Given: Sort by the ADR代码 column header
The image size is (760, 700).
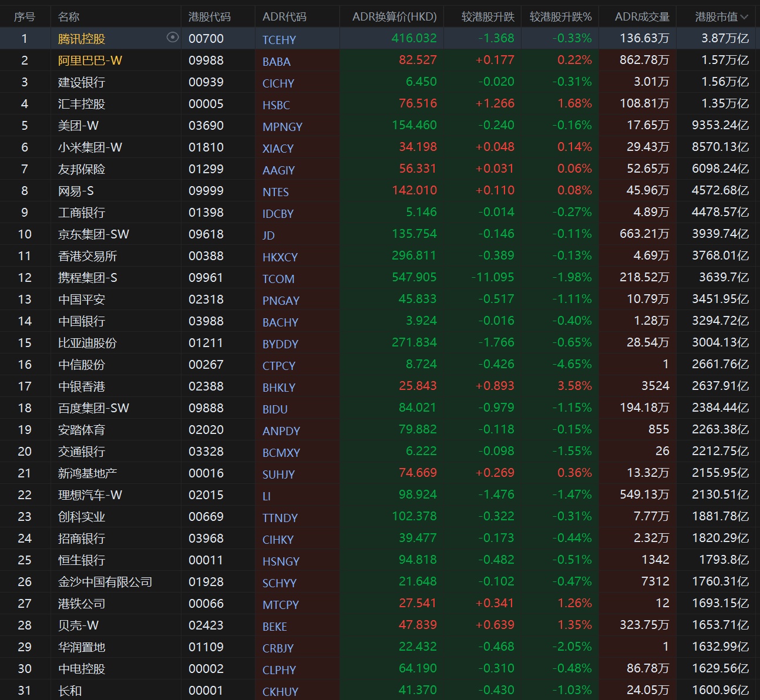Looking at the screenshot, I should coord(284,17).
